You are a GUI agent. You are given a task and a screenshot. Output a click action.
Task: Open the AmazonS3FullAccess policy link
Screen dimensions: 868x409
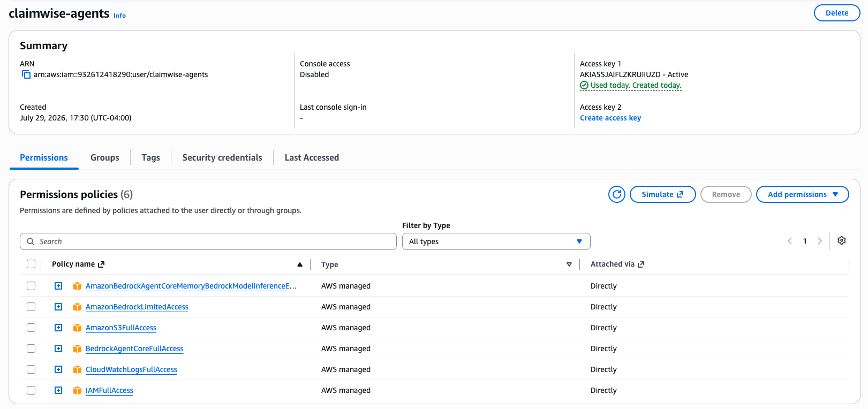pyautogui.click(x=121, y=328)
